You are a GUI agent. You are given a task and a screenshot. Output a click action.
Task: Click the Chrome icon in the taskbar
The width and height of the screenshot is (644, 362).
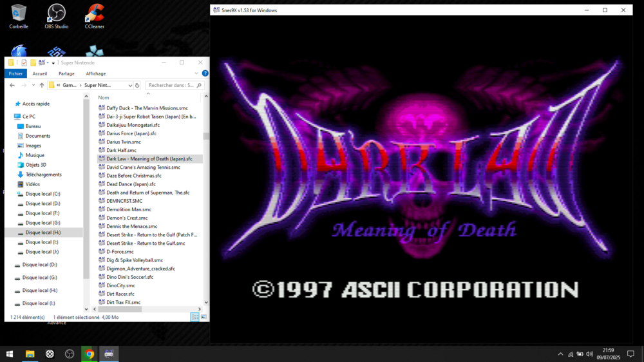coord(90,354)
